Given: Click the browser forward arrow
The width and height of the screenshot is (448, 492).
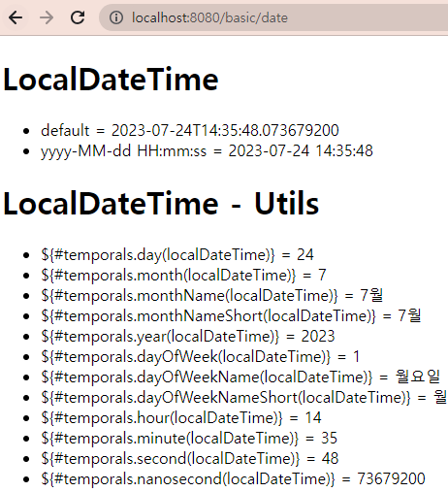Looking at the screenshot, I should pos(47,17).
